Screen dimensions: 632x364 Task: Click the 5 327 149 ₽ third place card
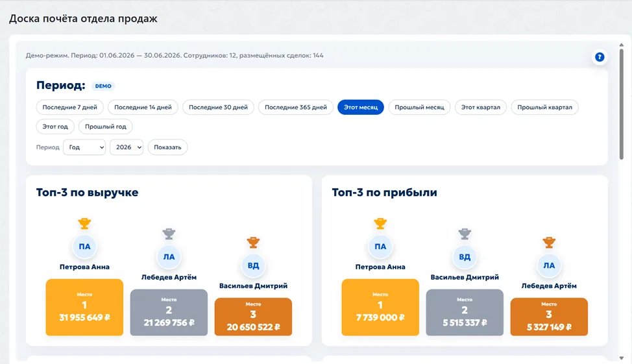coord(549,317)
